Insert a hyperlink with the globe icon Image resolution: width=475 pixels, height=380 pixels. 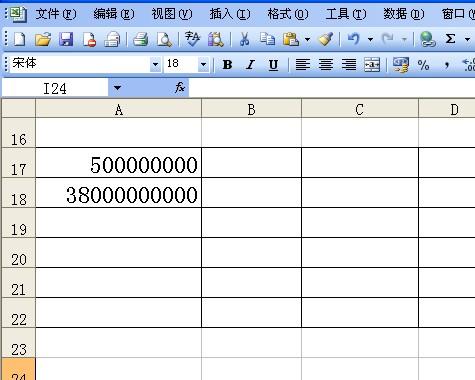coord(427,39)
